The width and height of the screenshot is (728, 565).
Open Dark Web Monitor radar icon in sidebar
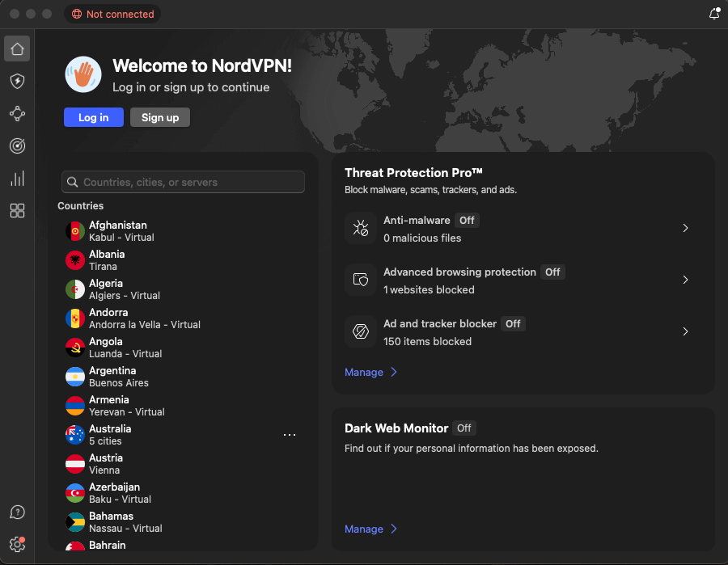pos(17,146)
